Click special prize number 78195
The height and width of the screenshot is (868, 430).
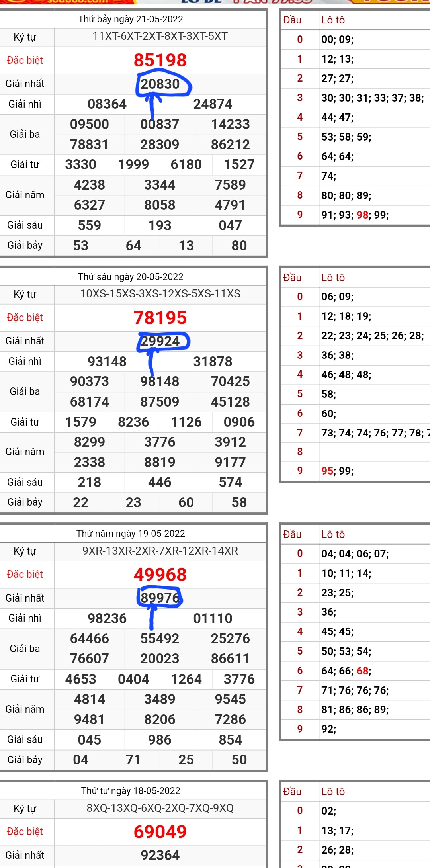[160, 318]
